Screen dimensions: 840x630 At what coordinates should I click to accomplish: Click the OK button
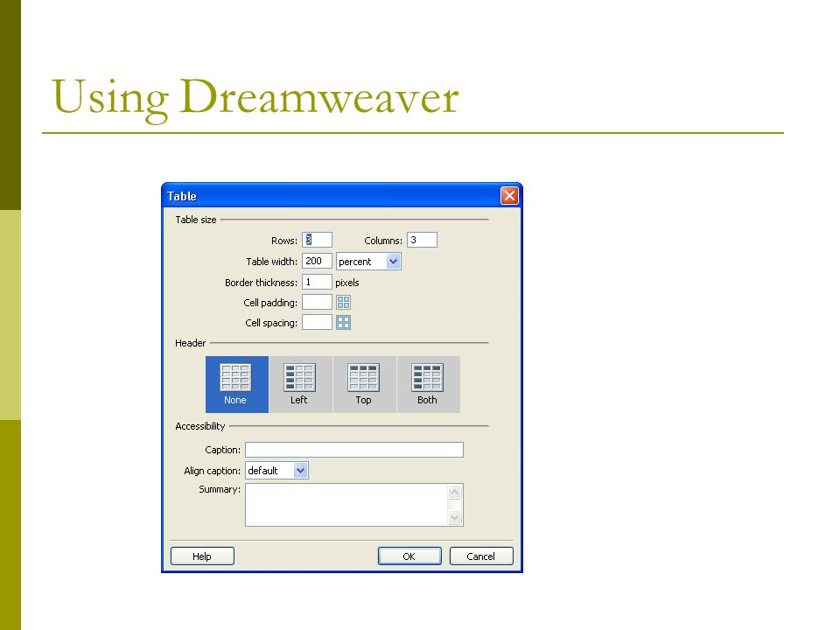[x=409, y=556]
